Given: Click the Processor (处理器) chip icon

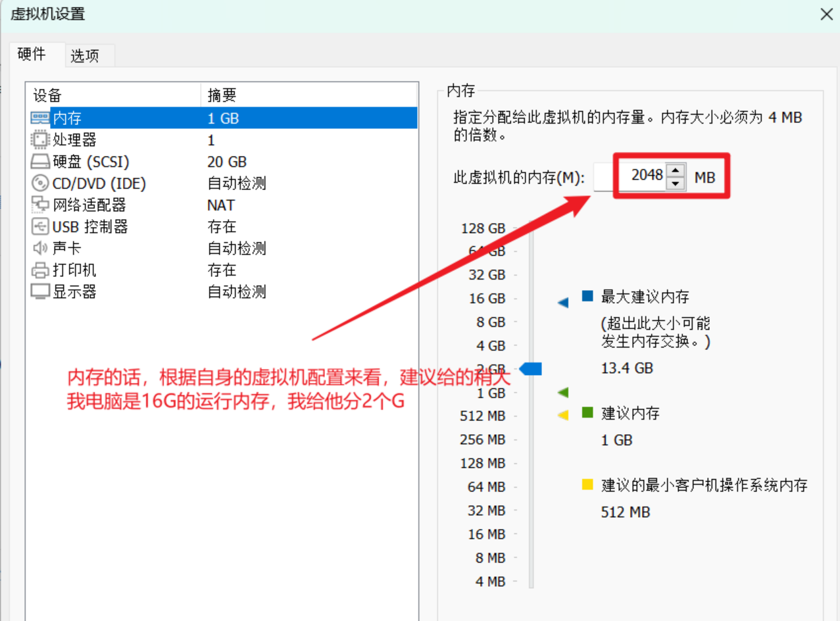Looking at the screenshot, I should pos(40,140).
